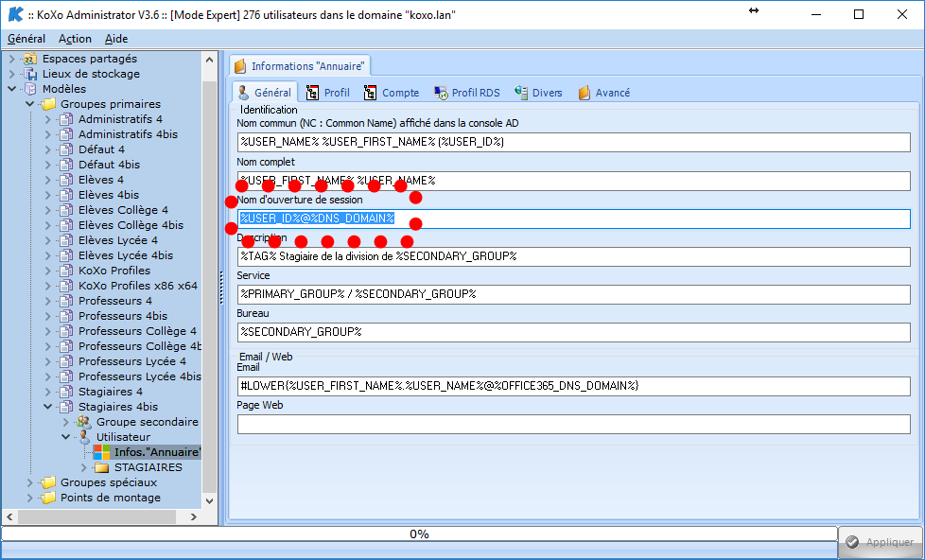Click the Points de montage folder icon

[48, 498]
